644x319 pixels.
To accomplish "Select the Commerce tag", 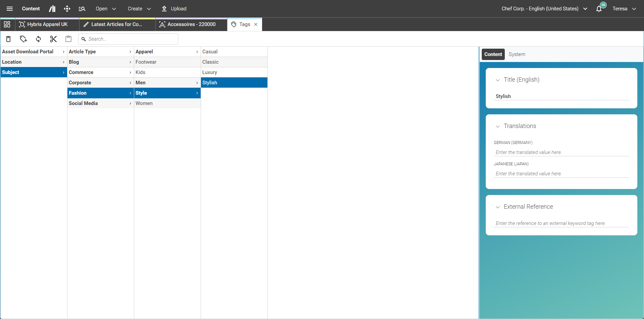I will click(x=100, y=72).
